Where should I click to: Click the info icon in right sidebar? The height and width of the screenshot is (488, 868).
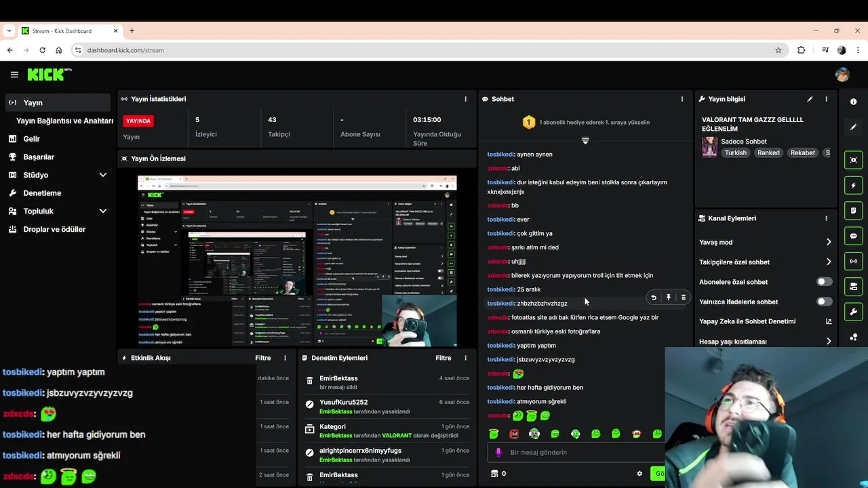coord(853,102)
